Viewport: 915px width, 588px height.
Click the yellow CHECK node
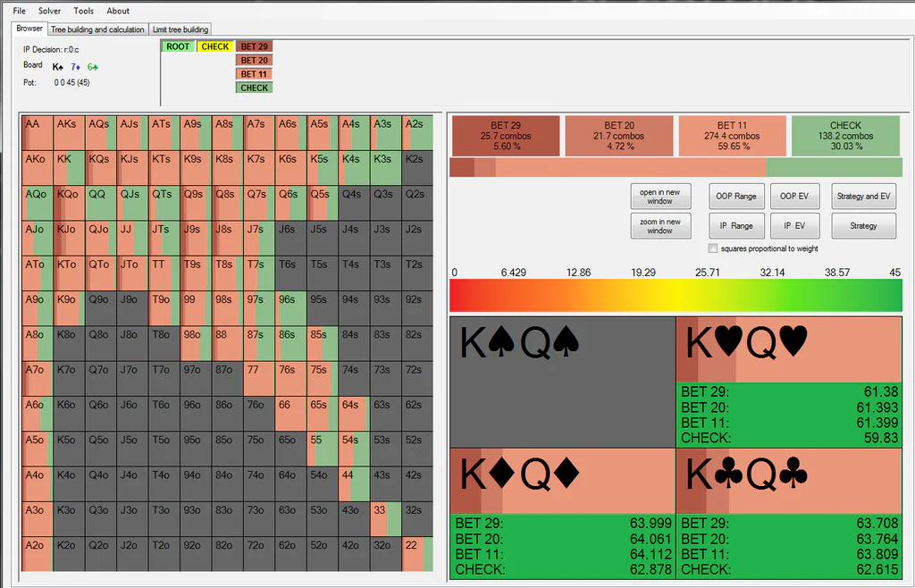point(214,46)
